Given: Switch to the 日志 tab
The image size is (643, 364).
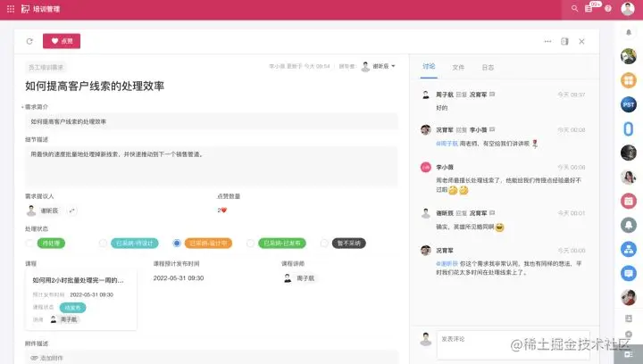Looking at the screenshot, I should point(488,67).
